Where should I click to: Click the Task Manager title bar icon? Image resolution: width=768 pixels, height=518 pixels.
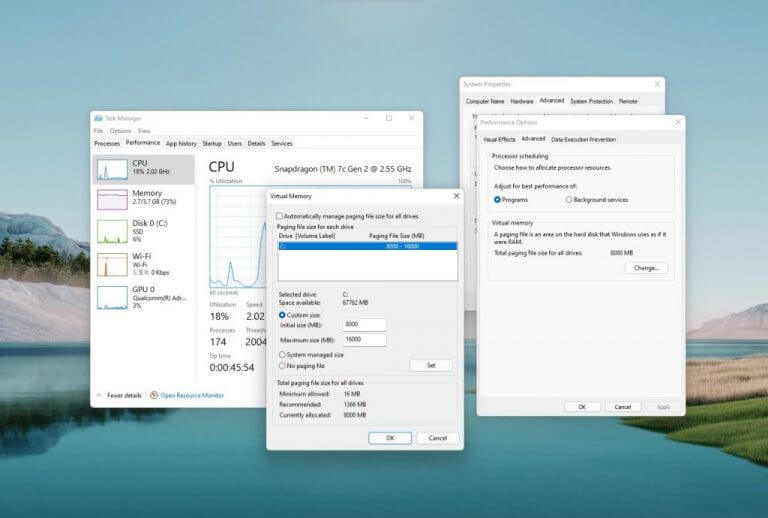(x=98, y=118)
